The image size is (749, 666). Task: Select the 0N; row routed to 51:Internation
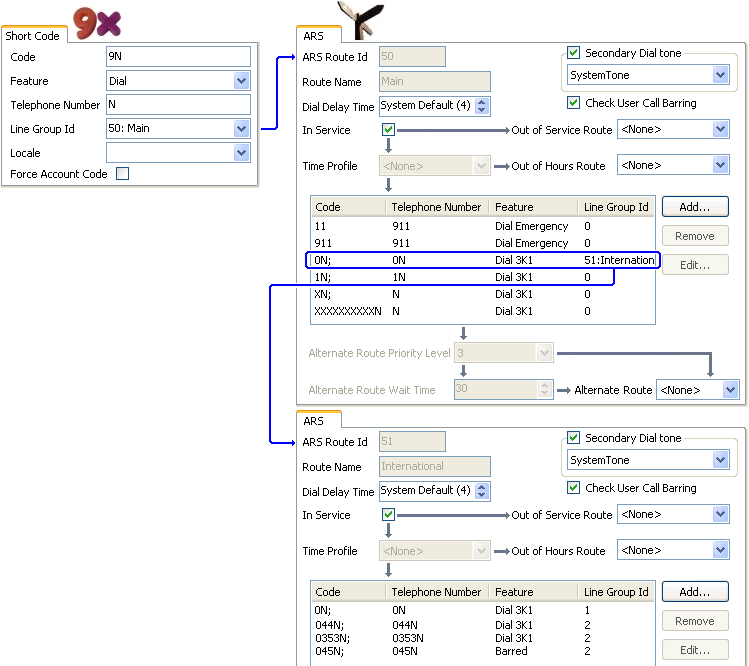point(483,260)
